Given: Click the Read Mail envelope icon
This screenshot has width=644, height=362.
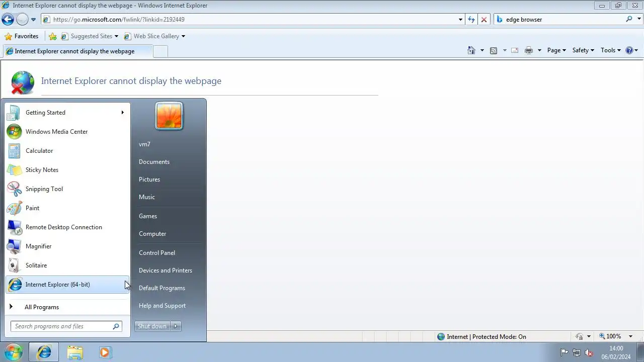Looking at the screenshot, I should pos(515,50).
